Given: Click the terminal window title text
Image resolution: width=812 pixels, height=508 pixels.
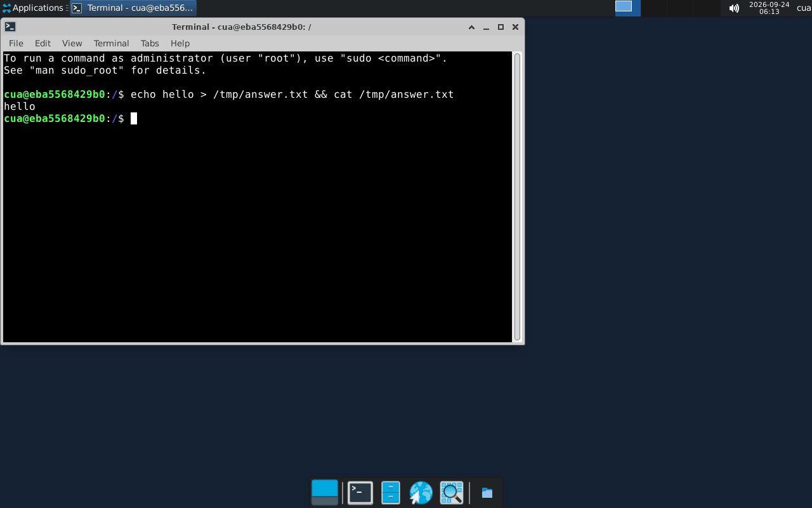Looking at the screenshot, I should click(x=241, y=27).
